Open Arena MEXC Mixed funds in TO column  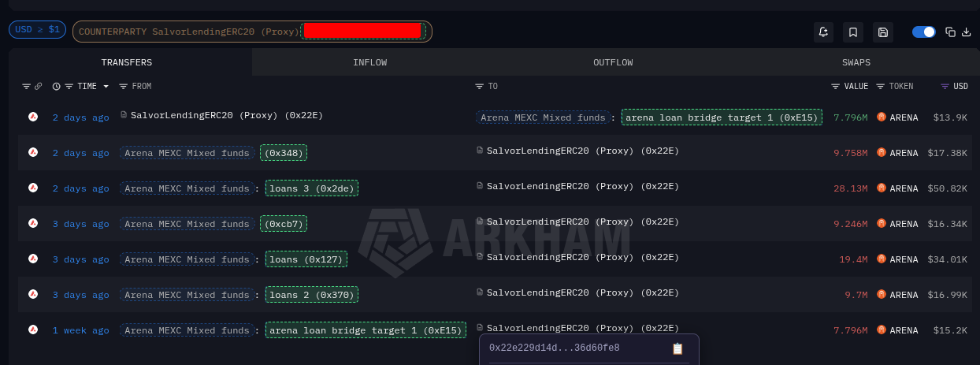(542, 117)
